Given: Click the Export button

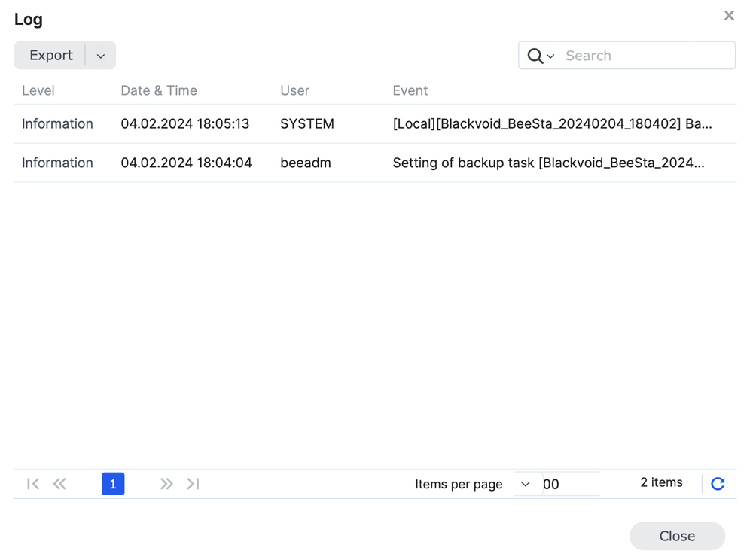Looking at the screenshot, I should [x=50, y=56].
